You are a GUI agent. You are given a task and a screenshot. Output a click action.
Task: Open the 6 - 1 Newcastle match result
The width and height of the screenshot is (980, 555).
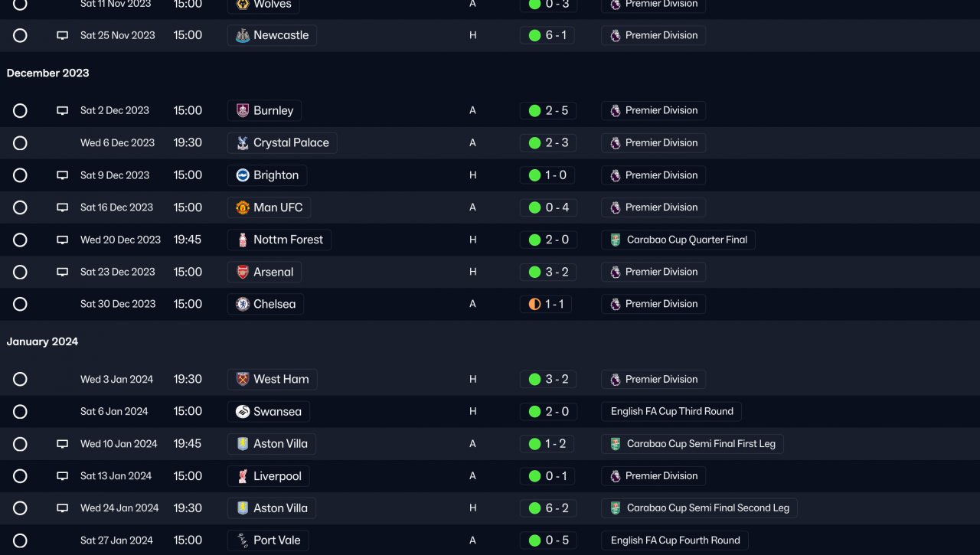pos(555,35)
